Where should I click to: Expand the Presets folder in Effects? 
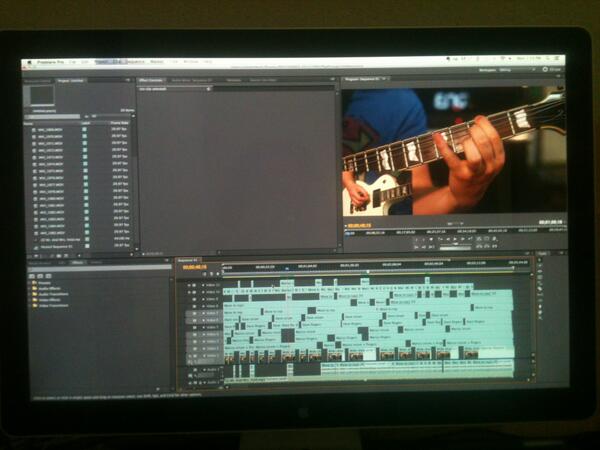tap(29, 283)
